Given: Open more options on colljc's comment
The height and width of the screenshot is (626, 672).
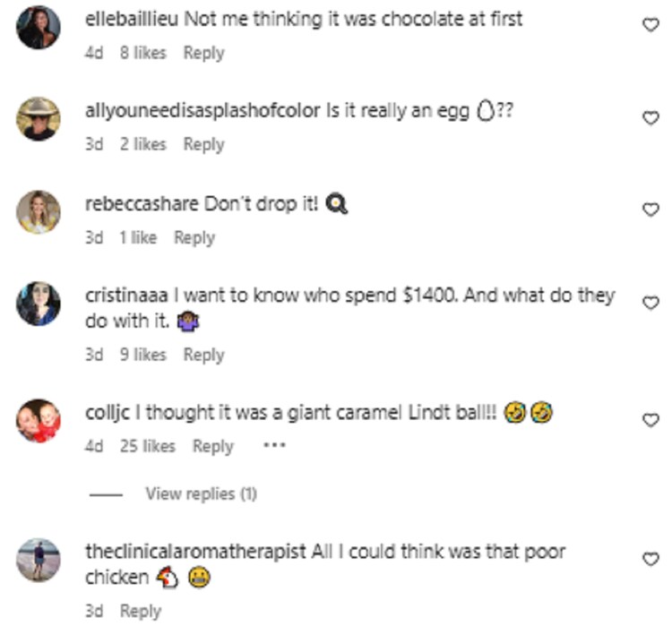Looking at the screenshot, I should pos(274,446).
